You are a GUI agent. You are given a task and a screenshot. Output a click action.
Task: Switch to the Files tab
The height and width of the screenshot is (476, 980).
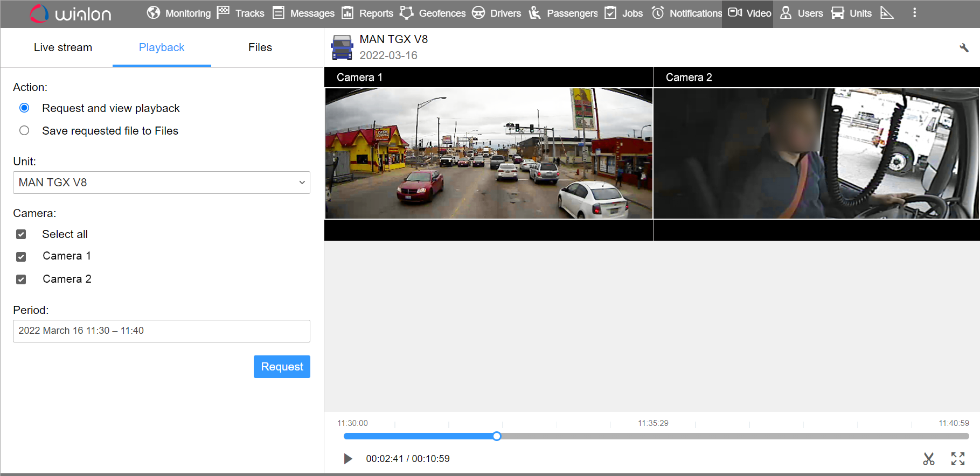[260, 47]
